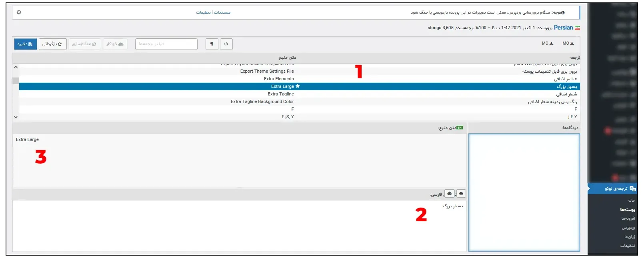Toggle invisible characters with the pilcrow icon
This screenshot has width=644, height=258.
click(212, 44)
